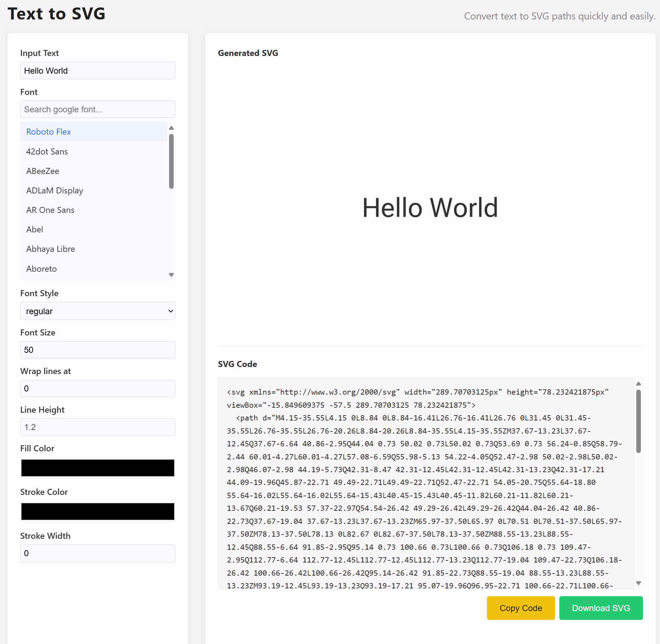The height and width of the screenshot is (644, 660).
Task: Click the font list scroll-down arrow
Action: tap(171, 275)
